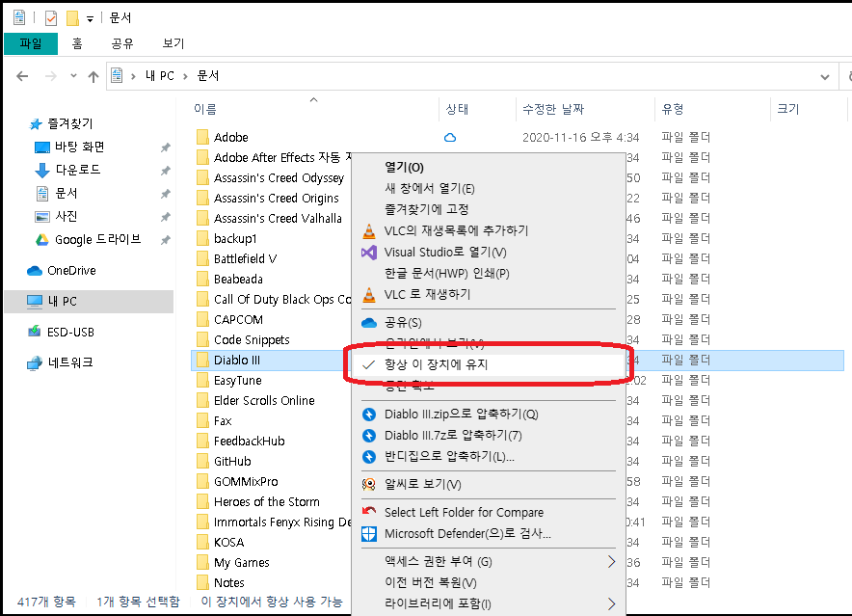Sort by 상태 column header

457,109
